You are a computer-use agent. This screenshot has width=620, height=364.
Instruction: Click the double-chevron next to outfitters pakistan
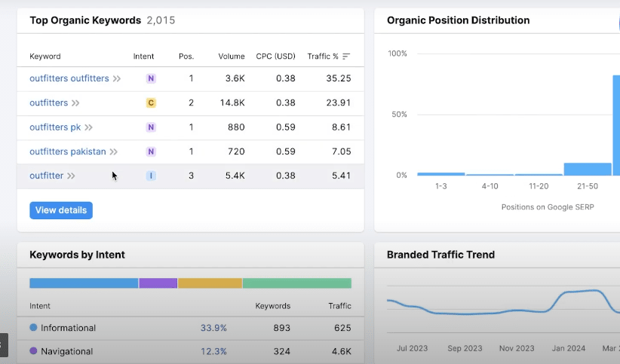coord(113,151)
